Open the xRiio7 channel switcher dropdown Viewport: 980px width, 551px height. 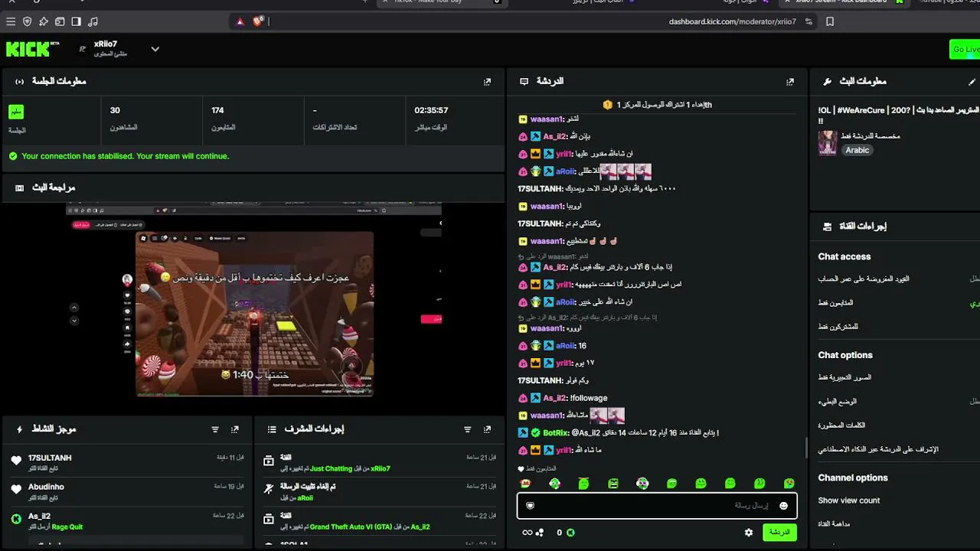point(155,49)
